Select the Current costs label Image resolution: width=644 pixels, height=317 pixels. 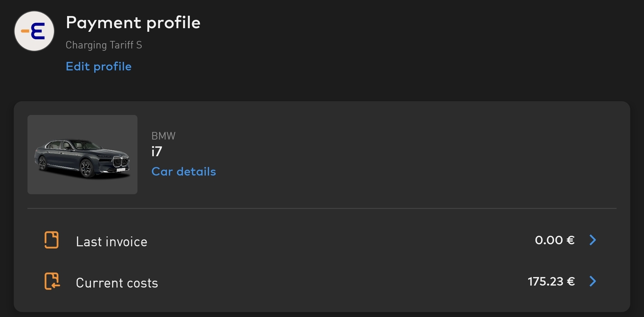117,283
